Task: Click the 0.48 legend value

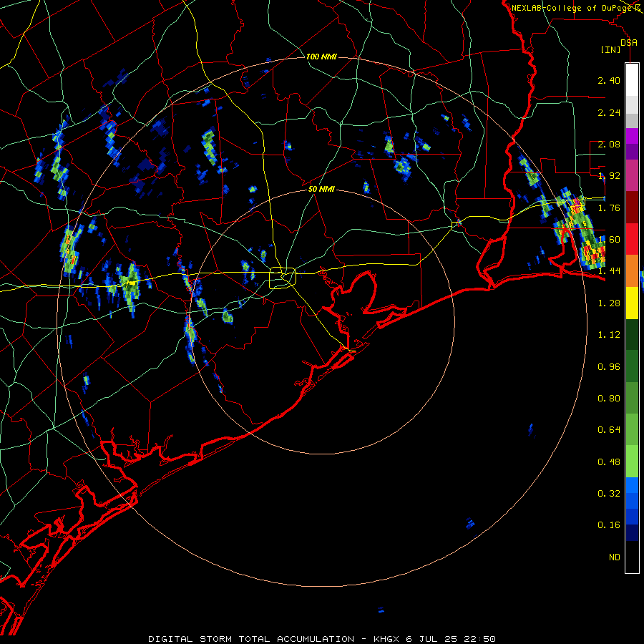Action: [x=609, y=462]
